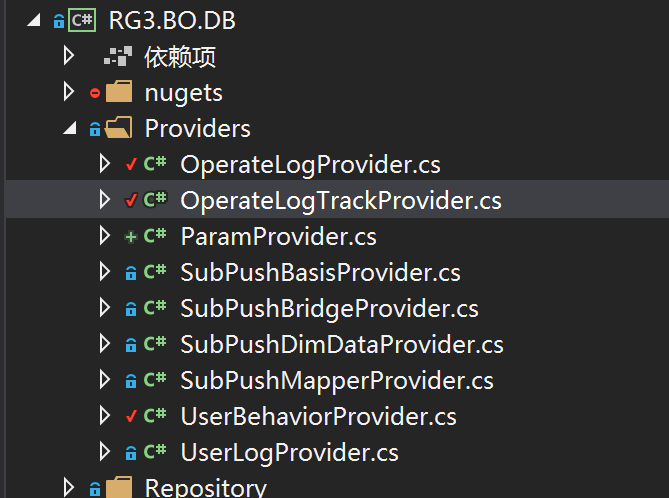
Task: Click the nugets folder icon
Action: click(x=119, y=92)
